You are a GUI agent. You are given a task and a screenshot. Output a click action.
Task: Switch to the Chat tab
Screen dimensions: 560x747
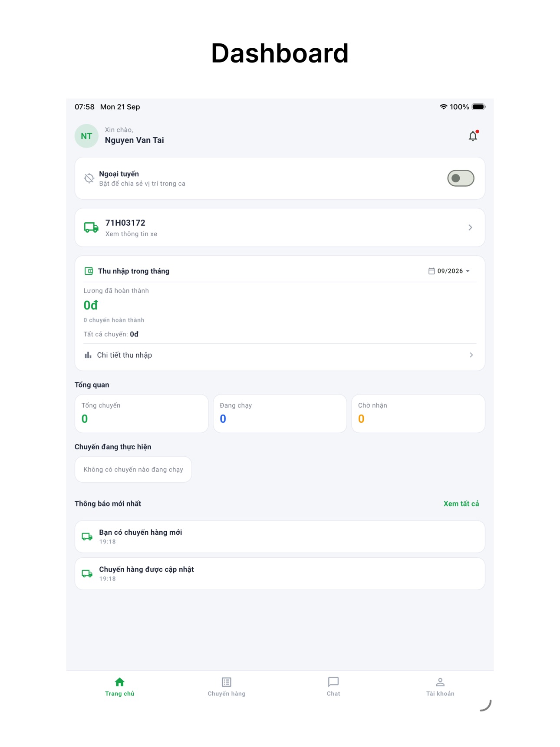pos(333,687)
